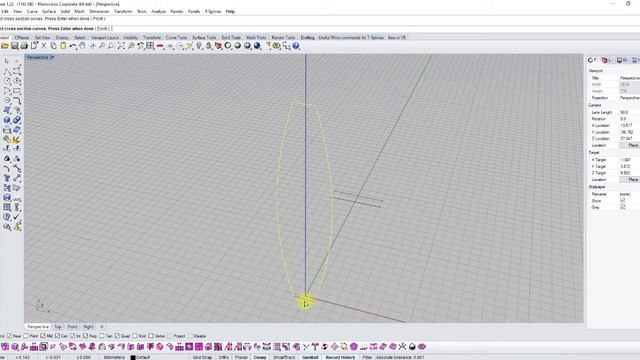Switch to the Front viewport tab
This screenshot has width=640, height=360.
pyautogui.click(x=72, y=327)
